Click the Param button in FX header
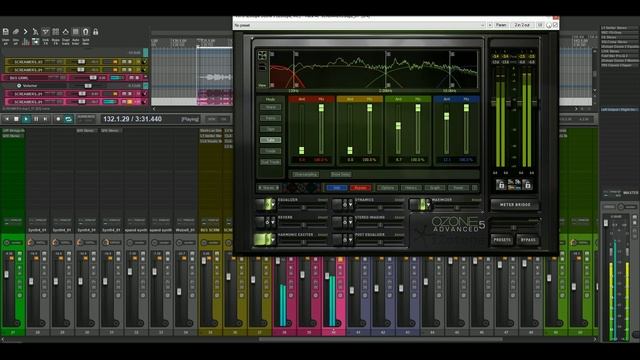The width and height of the screenshot is (640, 360). 501,25
